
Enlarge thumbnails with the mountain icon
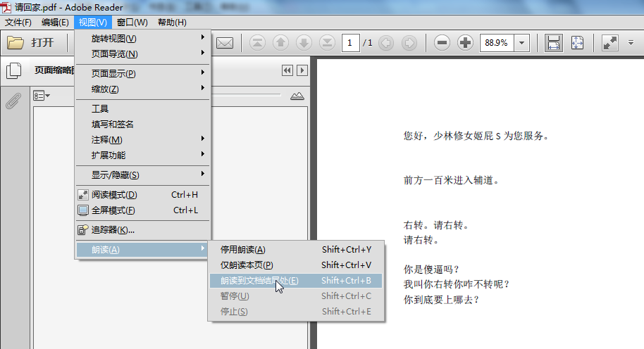(x=297, y=96)
